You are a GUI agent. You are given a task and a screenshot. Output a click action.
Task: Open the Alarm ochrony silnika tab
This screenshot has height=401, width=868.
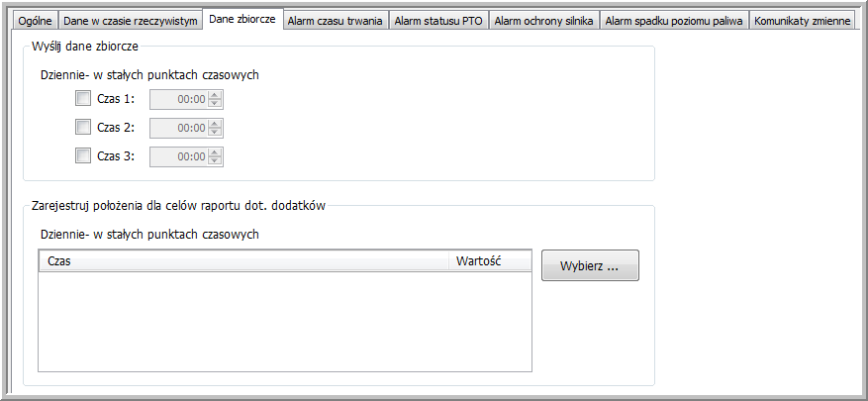click(x=543, y=21)
